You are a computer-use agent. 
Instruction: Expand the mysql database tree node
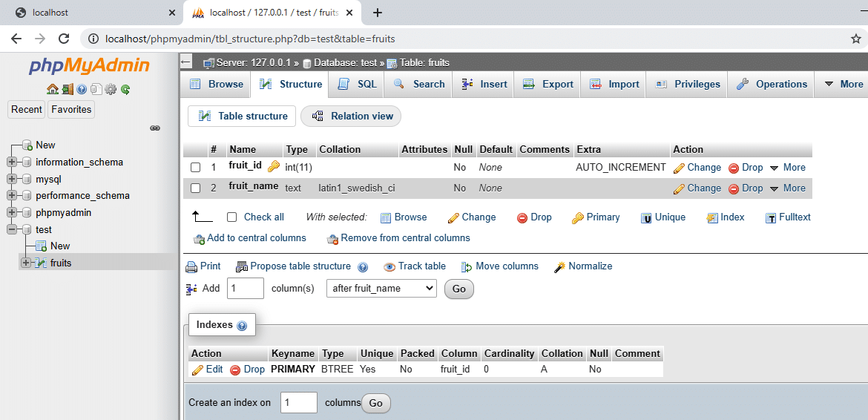12,179
